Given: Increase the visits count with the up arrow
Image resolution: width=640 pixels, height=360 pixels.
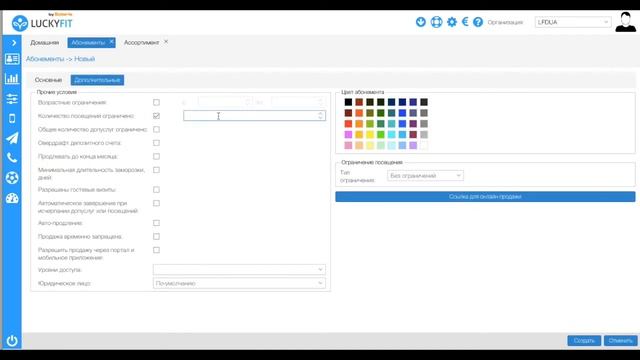Looking at the screenshot, I should 320,113.
